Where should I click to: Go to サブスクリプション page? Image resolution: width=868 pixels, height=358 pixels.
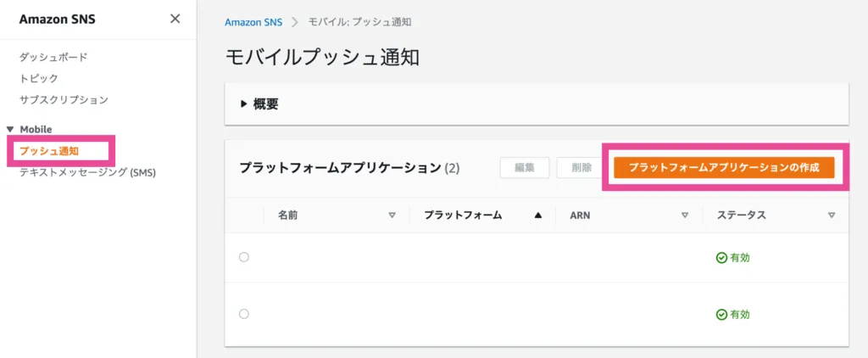tap(64, 99)
